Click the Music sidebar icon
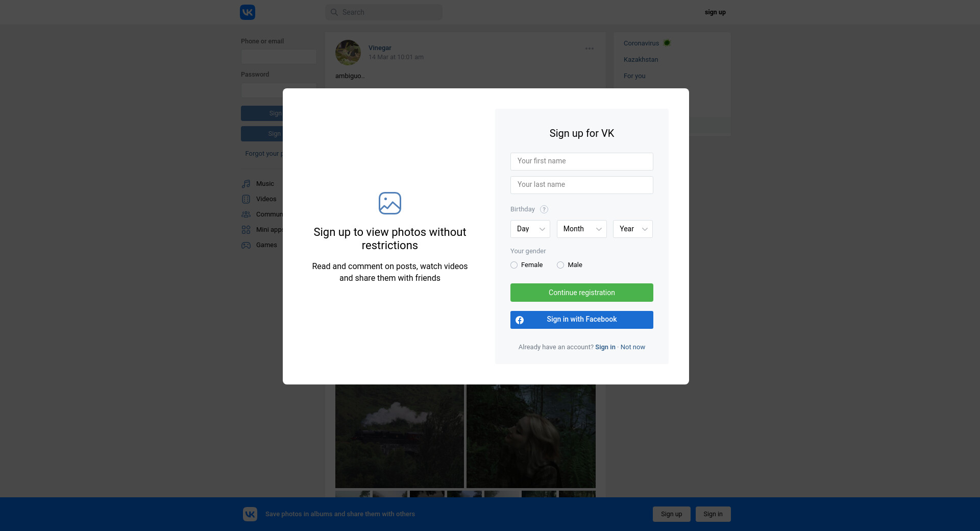 pyautogui.click(x=246, y=184)
